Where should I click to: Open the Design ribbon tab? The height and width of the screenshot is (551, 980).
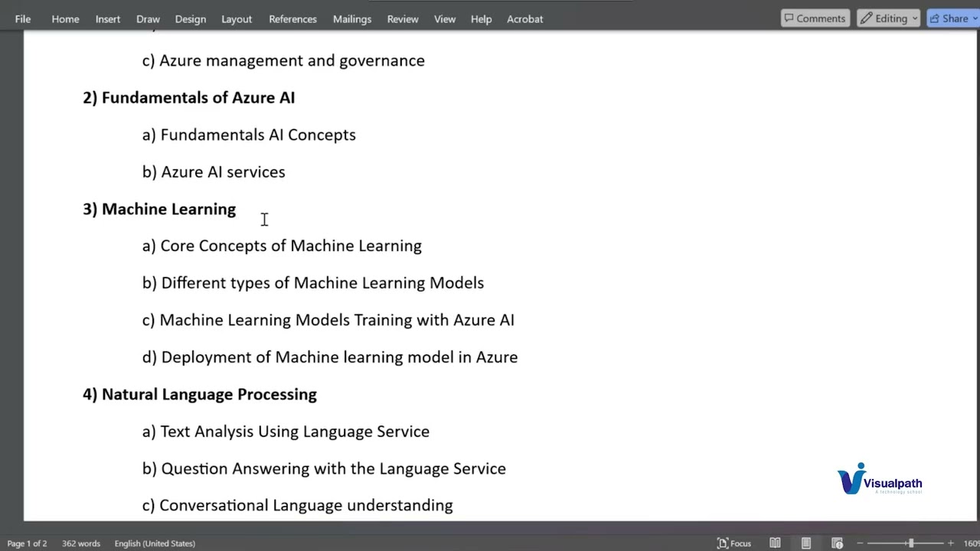pos(190,19)
